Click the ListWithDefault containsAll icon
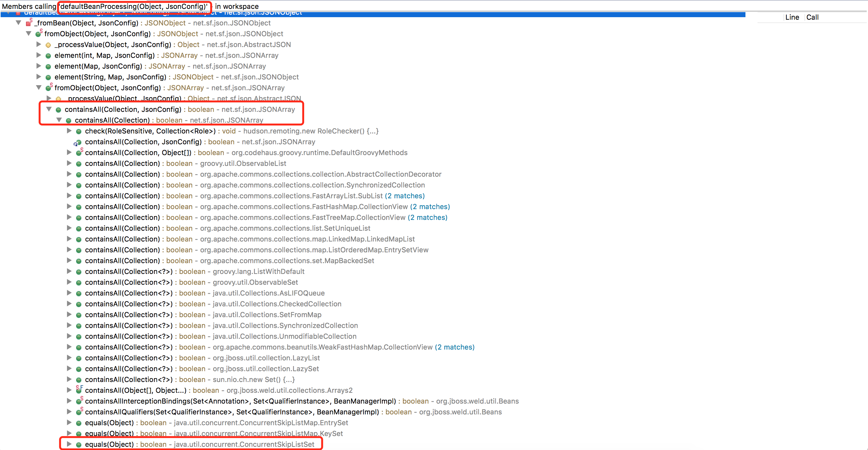This screenshot has height=450, width=868. 78,271
